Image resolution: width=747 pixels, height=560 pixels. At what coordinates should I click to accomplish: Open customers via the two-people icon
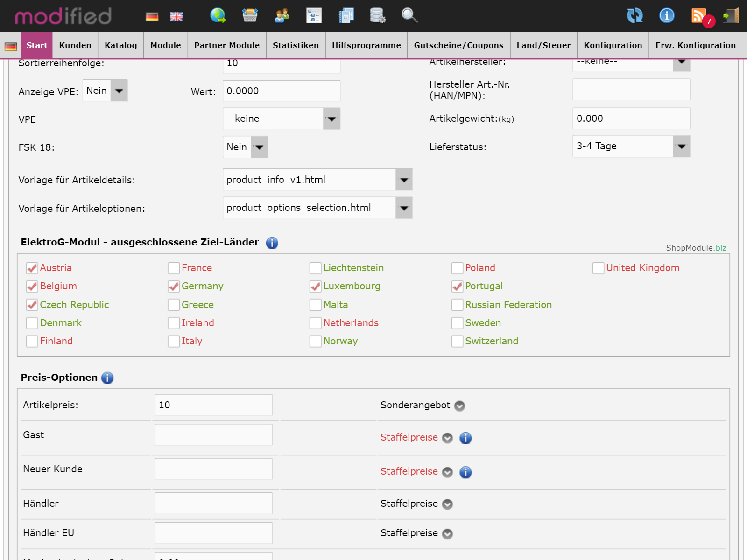282,16
